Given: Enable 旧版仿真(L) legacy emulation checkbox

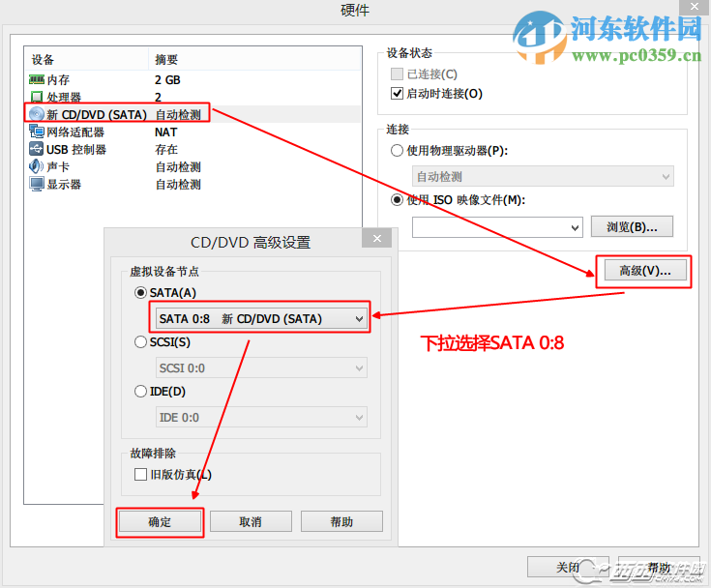Looking at the screenshot, I should (x=140, y=474).
